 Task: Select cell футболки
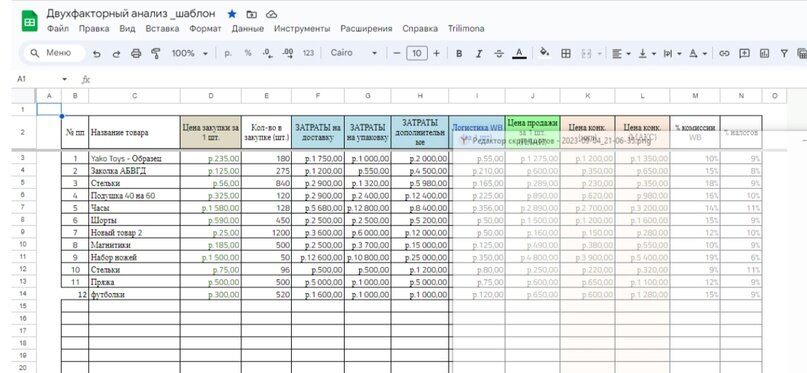point(134,295)
